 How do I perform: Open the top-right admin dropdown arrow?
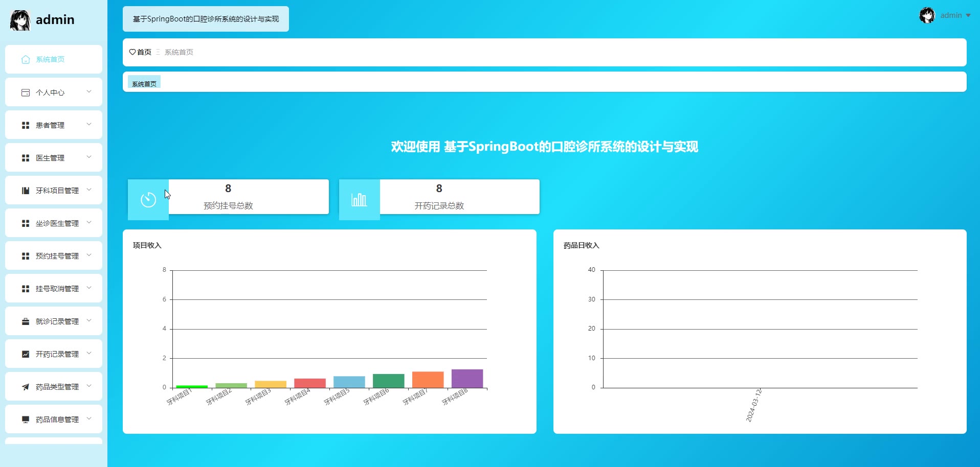tap(968, 16)
